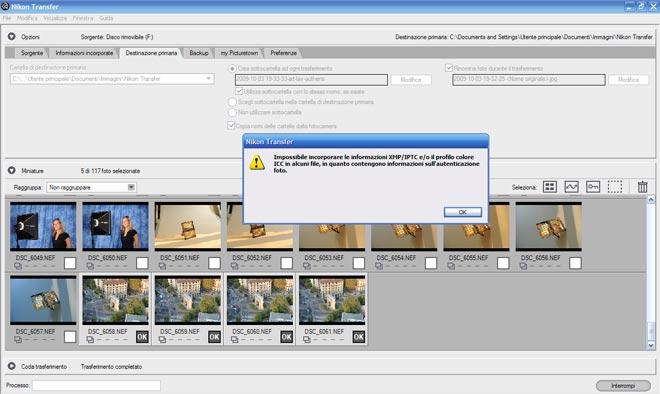Switch to the Backup tab
Viewport: 660px width, 394px height.
tap(199, 53)
